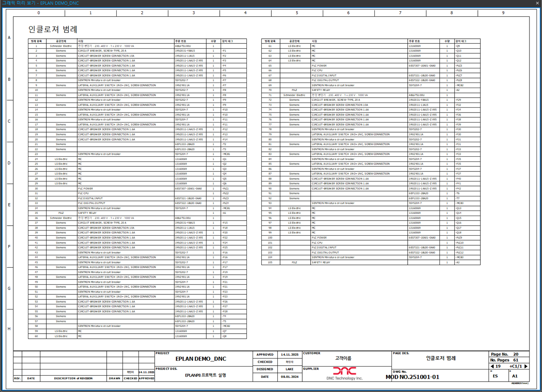
Task: Click "Schneider Electric" supplier in row 1
Action: tap(61, 46)
